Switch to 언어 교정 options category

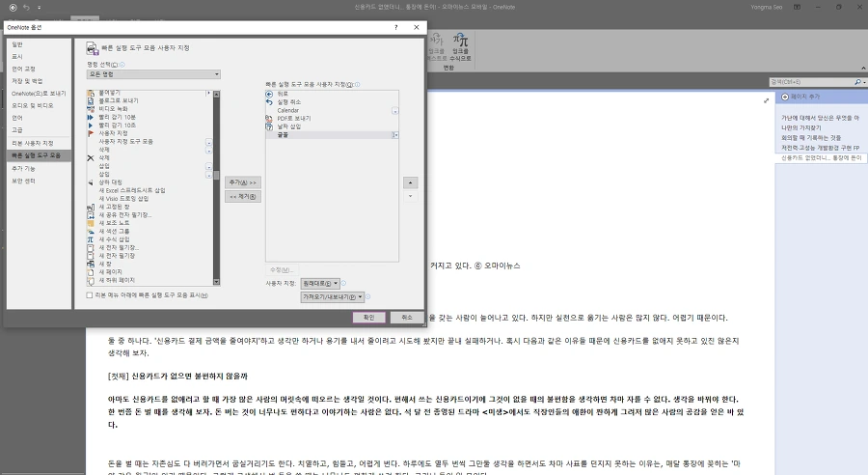coord(40,69)
